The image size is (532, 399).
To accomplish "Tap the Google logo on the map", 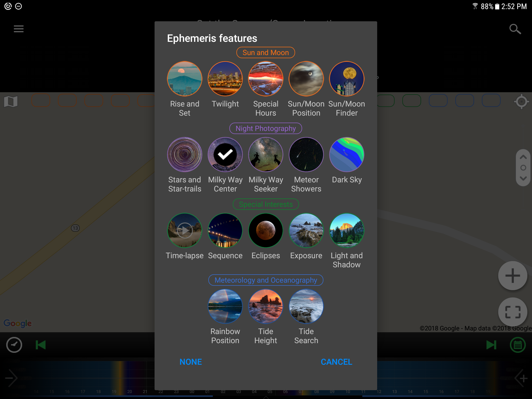I will [18, 323].
